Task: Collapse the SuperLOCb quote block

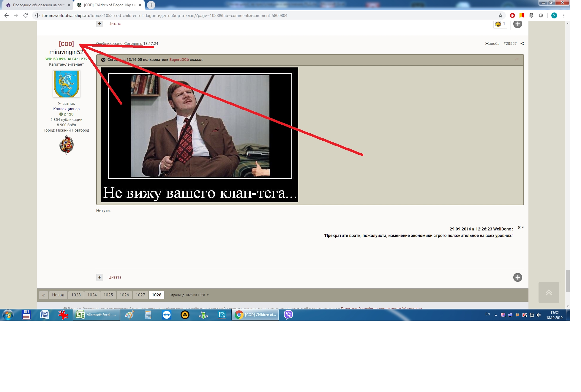Action: pos(103,60)
